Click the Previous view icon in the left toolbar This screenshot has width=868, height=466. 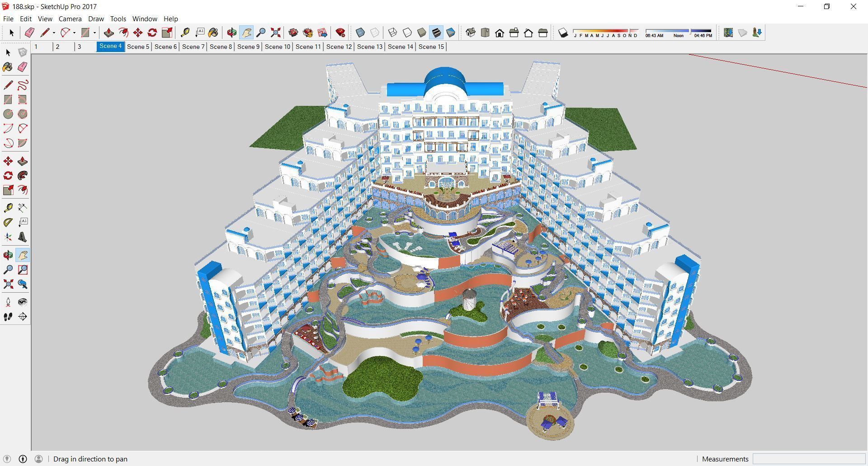[x=23, y=284]
